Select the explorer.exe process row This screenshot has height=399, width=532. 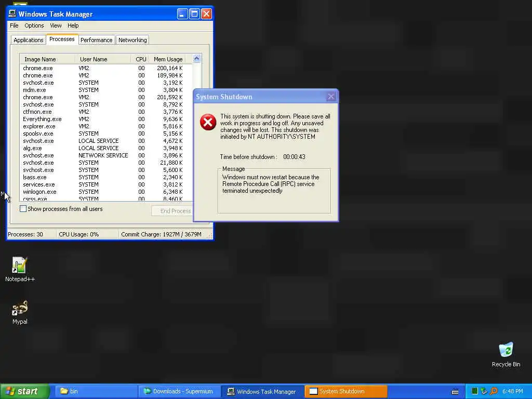(x=106, y=126)
